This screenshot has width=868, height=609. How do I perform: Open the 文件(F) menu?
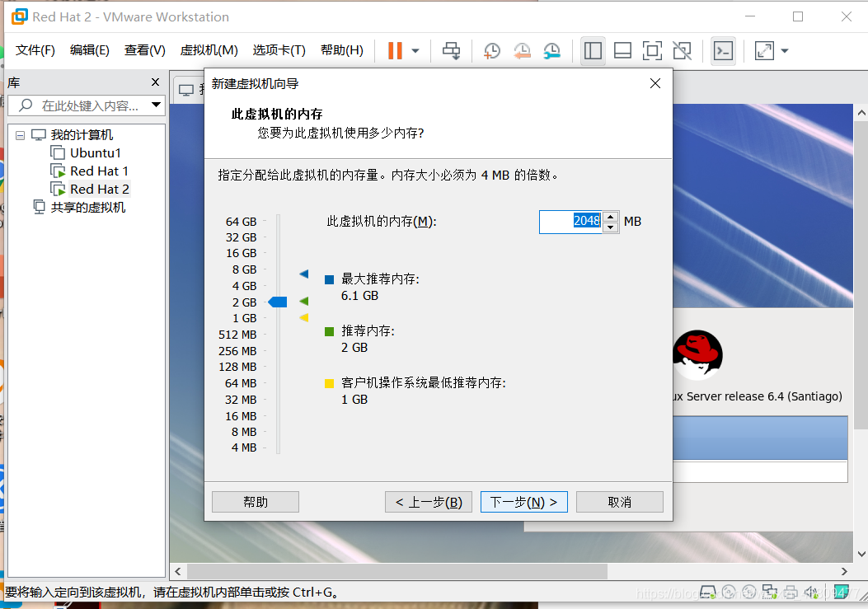tap(35, 50)
